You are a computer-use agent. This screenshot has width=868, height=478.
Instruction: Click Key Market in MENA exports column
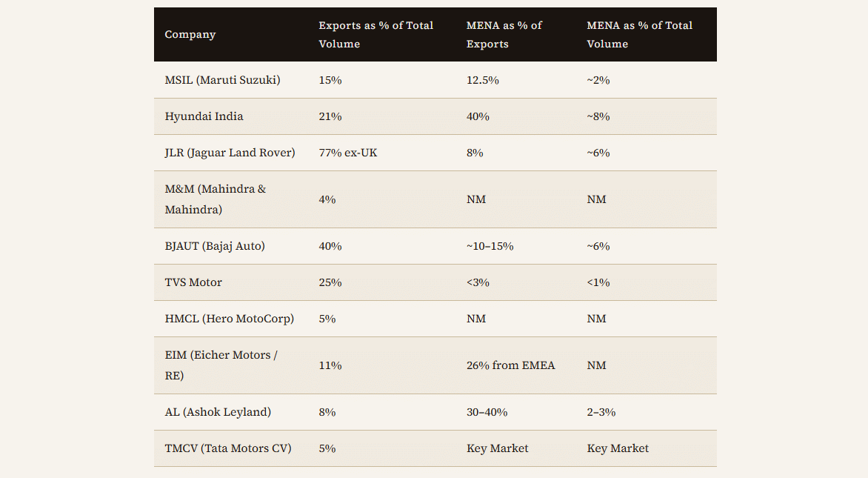click(497, 448)
